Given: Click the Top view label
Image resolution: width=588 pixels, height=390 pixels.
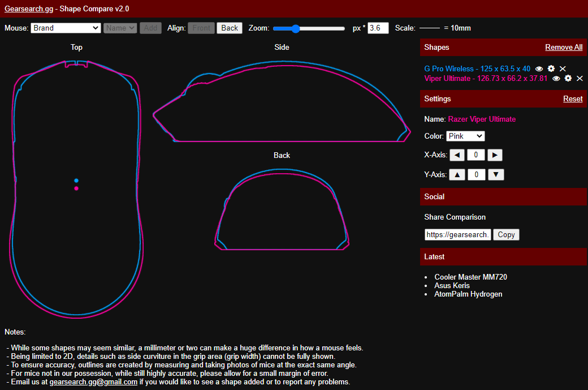Looking at the screenshot, I should pyautogui.click(x=76, y=48).
